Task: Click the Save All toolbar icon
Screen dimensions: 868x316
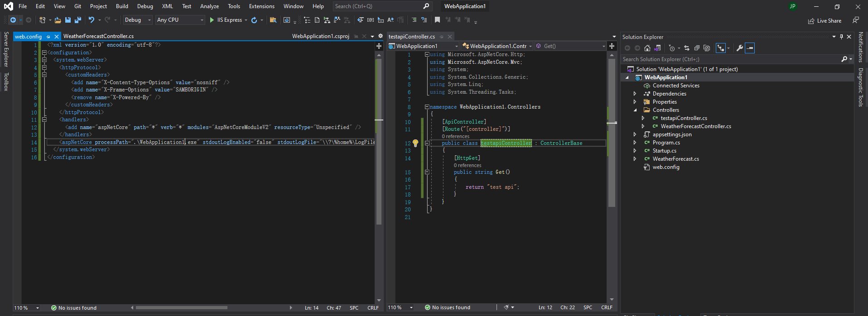Action: click(x=77, y=20)
